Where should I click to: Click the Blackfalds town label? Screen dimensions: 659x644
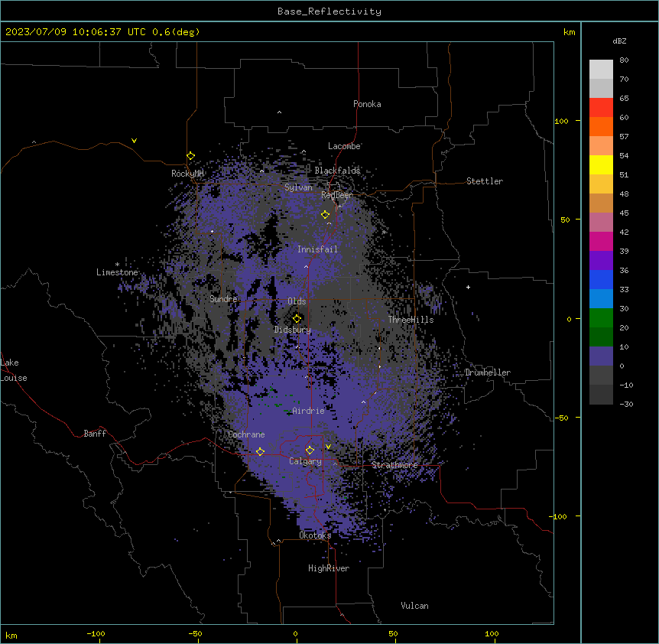click(337, 171)
